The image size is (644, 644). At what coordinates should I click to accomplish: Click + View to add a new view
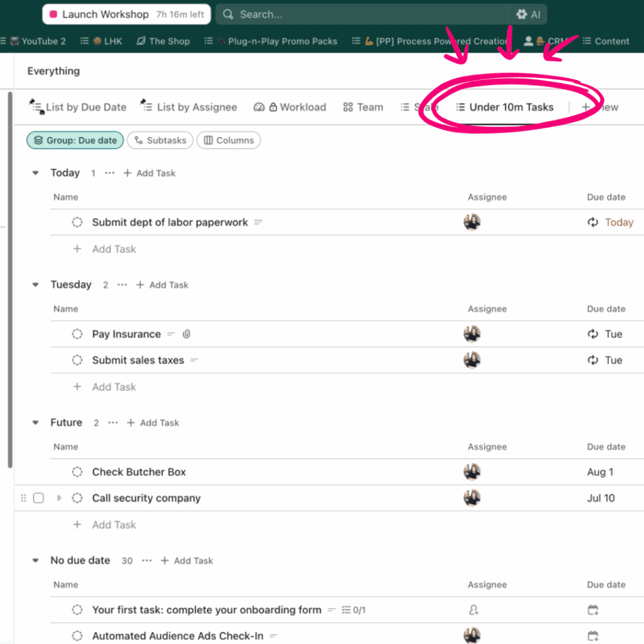pos(597,107)
